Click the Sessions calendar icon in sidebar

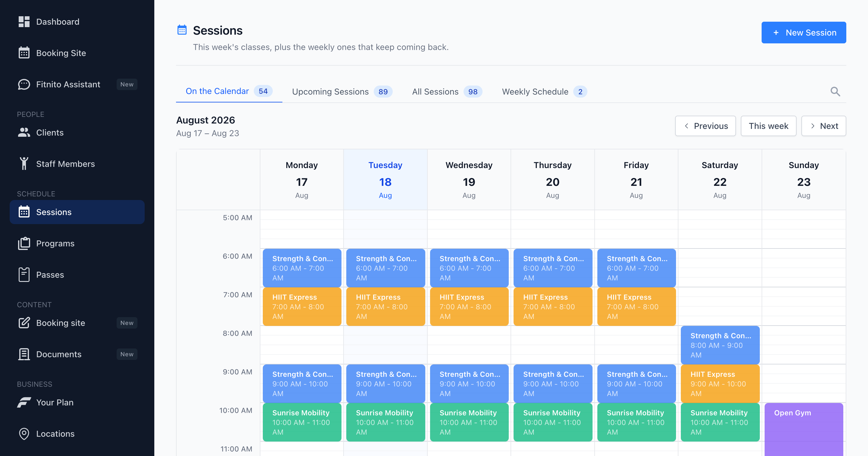coord(24,212)
